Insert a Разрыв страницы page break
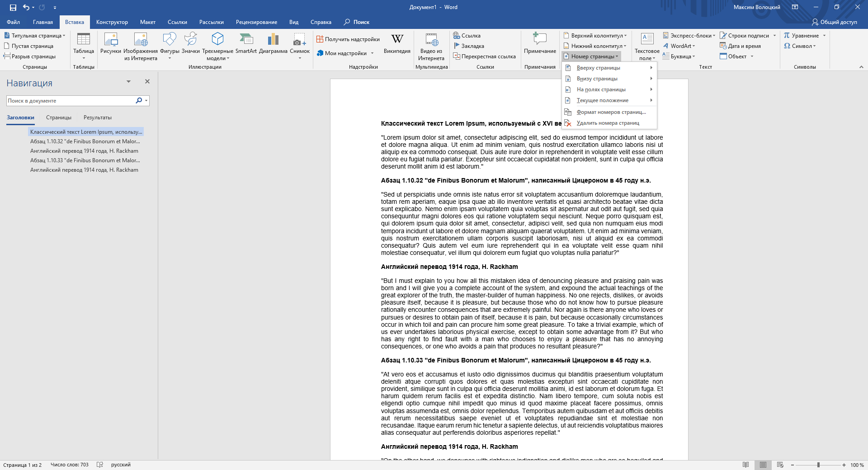Viewport: 868px width, 470px height. tap(29, 56)
